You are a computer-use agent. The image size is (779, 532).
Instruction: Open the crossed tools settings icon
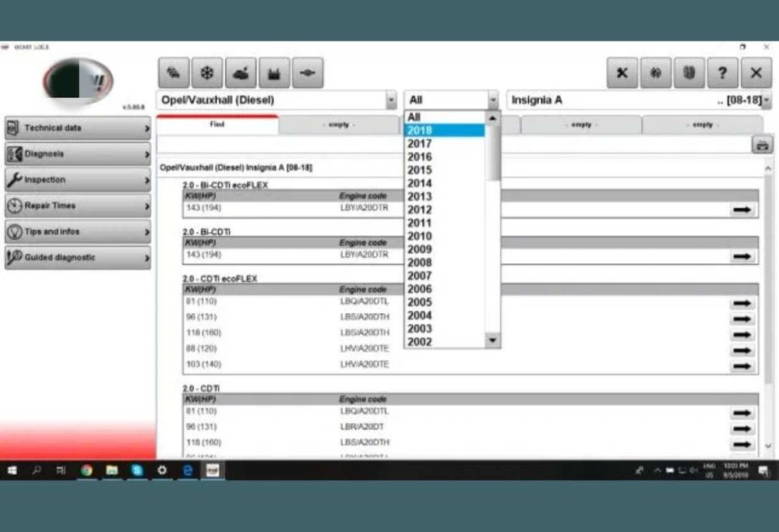tap(622, 73)
